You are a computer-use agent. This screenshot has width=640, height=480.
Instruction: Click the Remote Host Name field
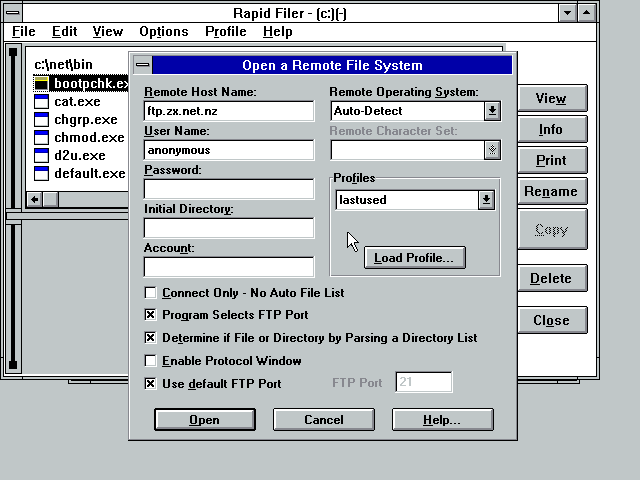tap(229, 111)
